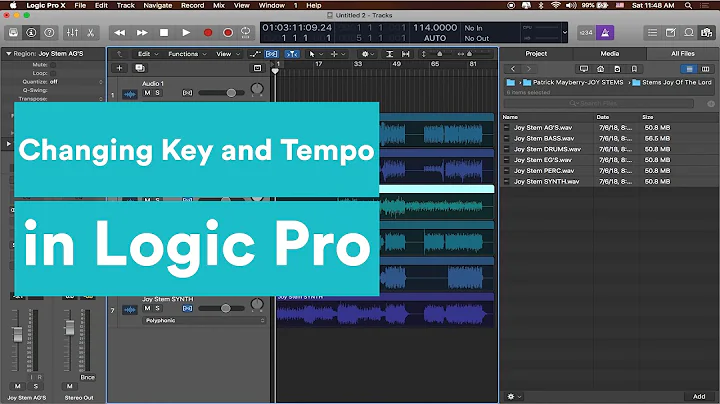This screenshot has width=720, height=404.
Task: Click the Rewind transport button
Action: click(119, 33)
